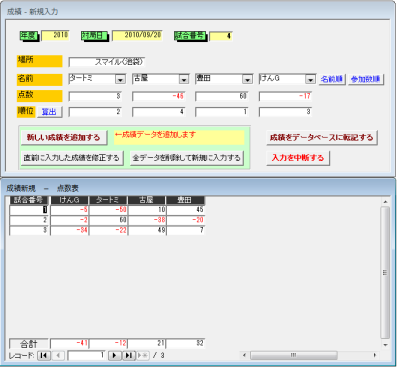The height and width of the screenshot is (367, 398).
Task: Go to first record navigation button
Action: (x=44, y=356)
